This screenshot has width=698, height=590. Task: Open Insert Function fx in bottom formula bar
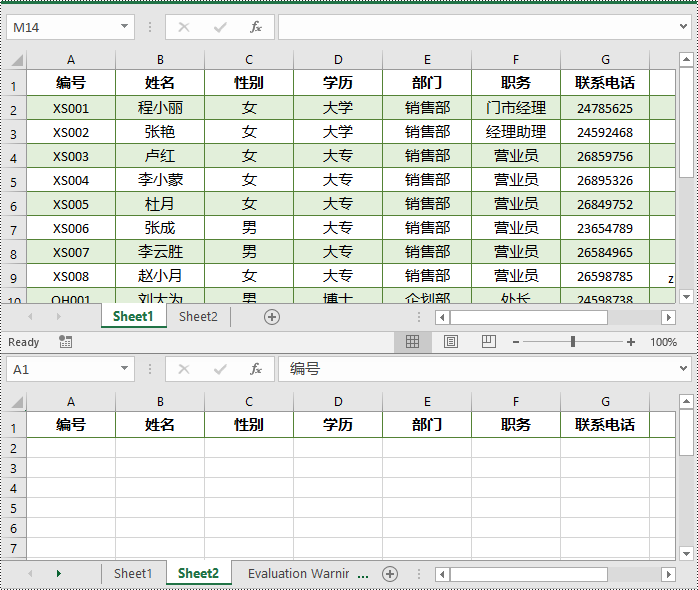pyautogui.click(x=256, y=369)
